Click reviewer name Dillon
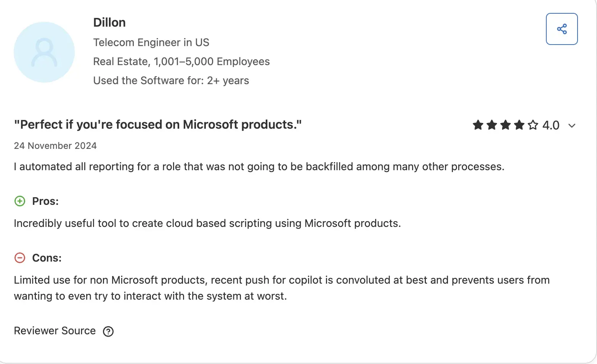 (x=109, y=22)
